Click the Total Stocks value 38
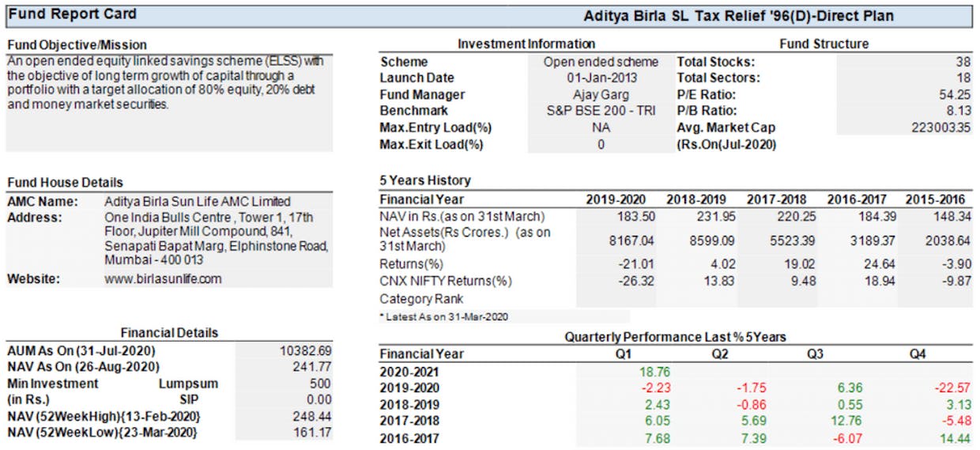The width and height of the screenshot is (980, 450). tap(963, 61)
